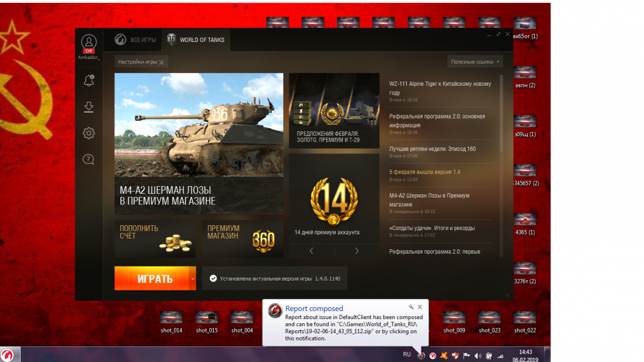Expand dropdown arrow next to ИГРАТЬ
The image size is (644, 362).
click(192, 279)
